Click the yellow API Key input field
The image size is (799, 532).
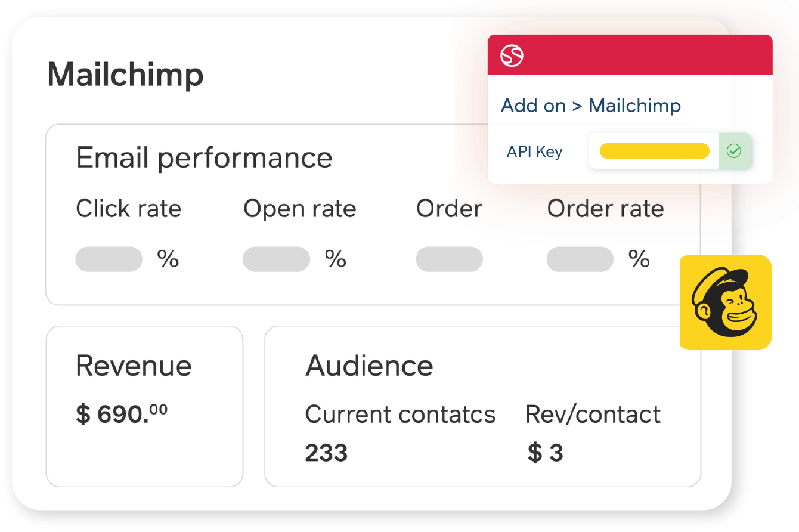coord(654,151)
